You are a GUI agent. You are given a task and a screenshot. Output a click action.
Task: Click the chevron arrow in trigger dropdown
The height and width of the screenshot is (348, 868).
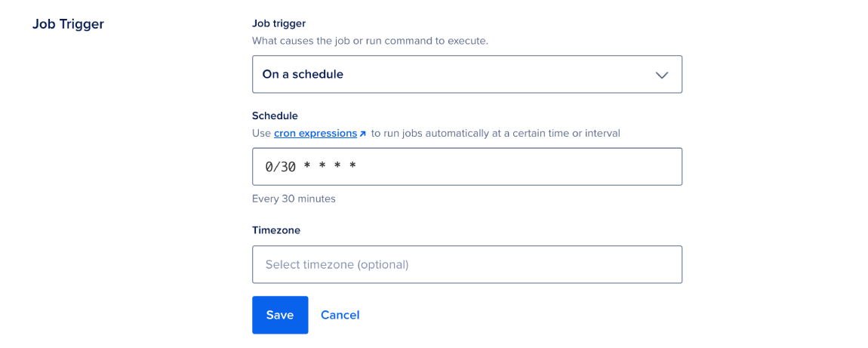click(662, 75)
